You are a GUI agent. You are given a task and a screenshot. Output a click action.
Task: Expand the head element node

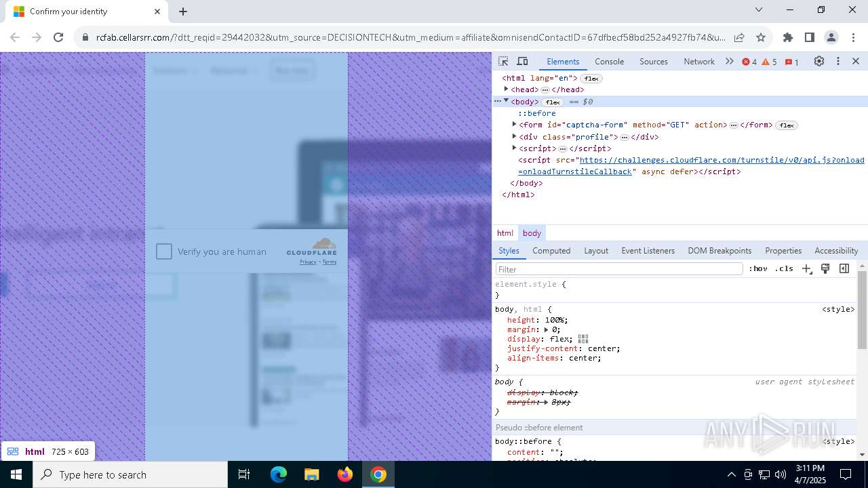pos(506,89)
